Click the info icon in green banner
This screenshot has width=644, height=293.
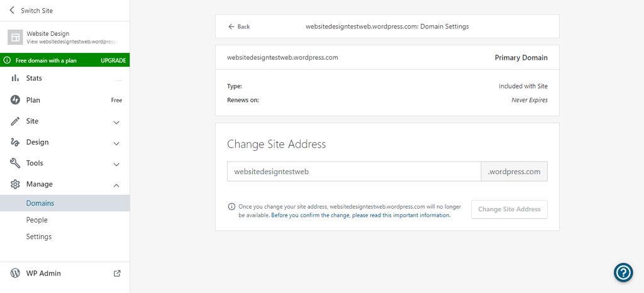[x=8, y=60]
